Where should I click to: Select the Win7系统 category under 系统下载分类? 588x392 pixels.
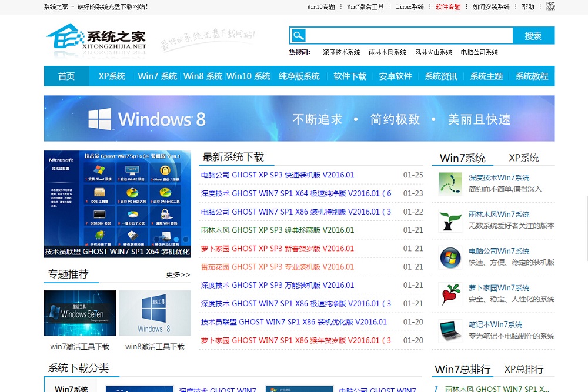71,388
